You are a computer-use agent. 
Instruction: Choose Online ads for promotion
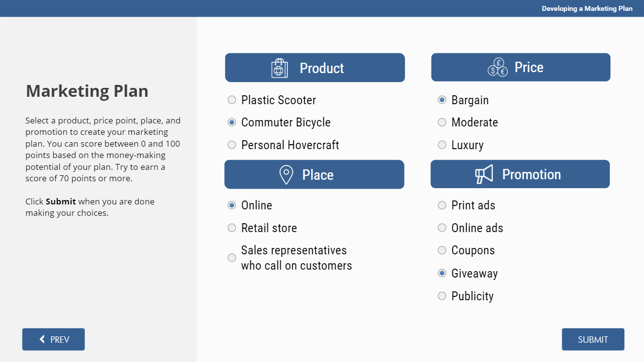442,228
